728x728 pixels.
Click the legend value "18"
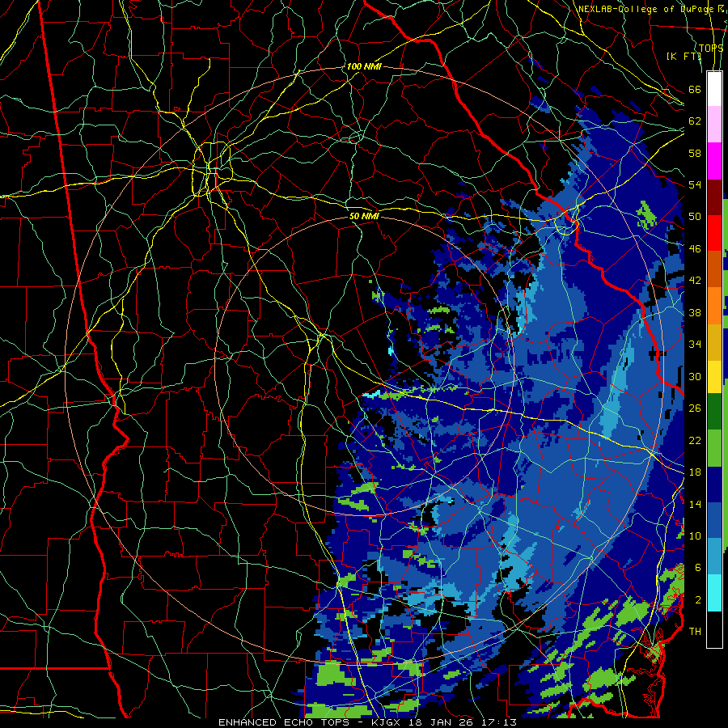pyautogui.click(x=695, y=472)
